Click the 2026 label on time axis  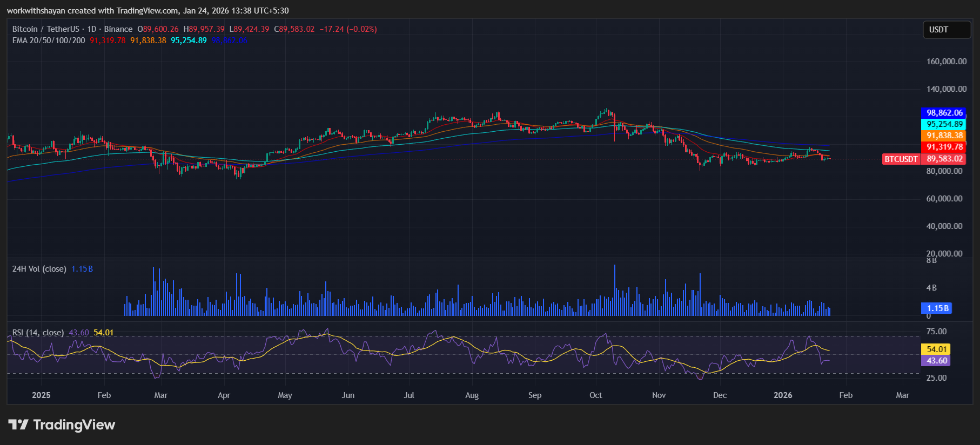click(x=783, y=395)
